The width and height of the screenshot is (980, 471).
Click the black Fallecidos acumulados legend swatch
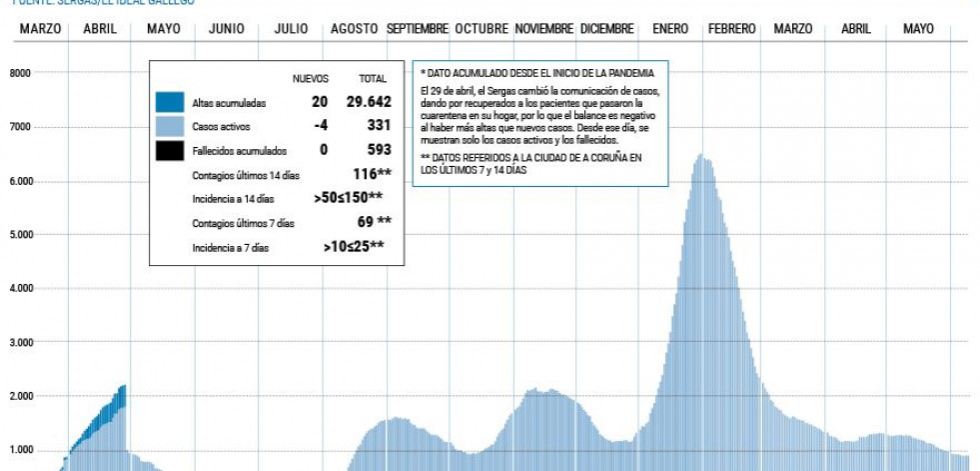(170, 151)
